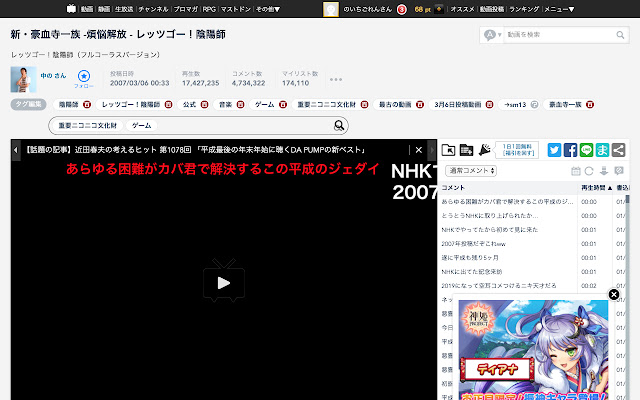Screen dimensions: 640x400
Task: Expand the メニュー dropdown in top bar
Action: (559, 9)
